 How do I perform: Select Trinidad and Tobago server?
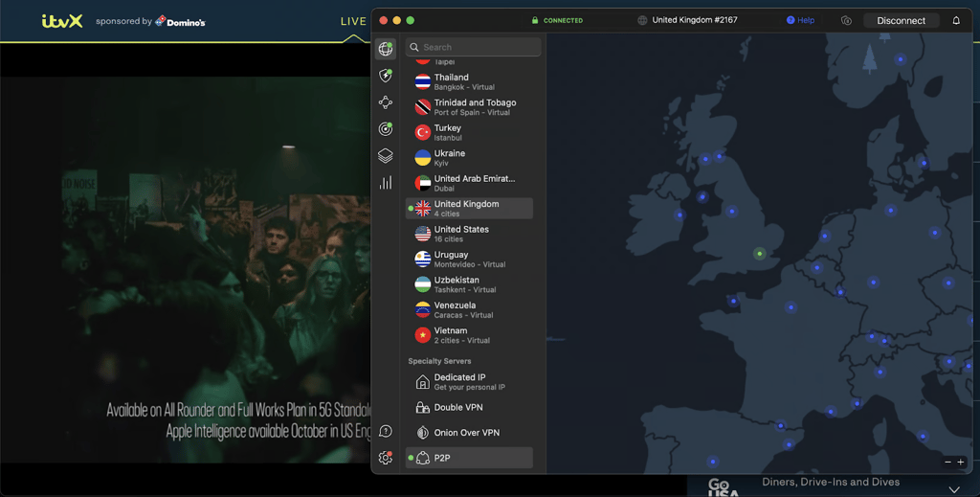[x=469, y=107]
